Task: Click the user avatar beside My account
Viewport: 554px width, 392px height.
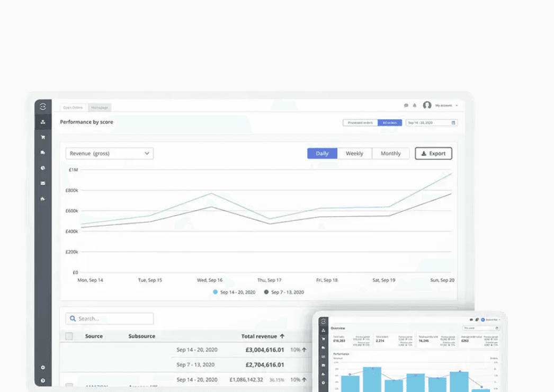Action: click(x=427, y=105)
